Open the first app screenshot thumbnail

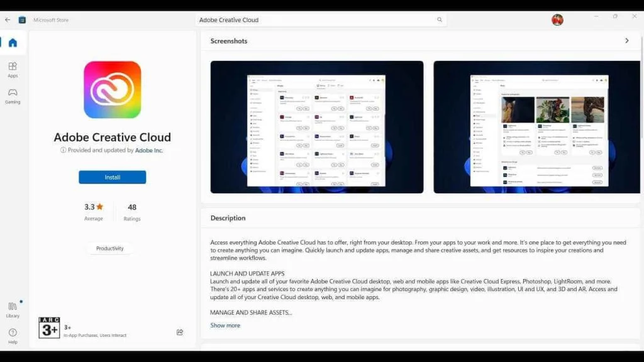coord(317,127)
